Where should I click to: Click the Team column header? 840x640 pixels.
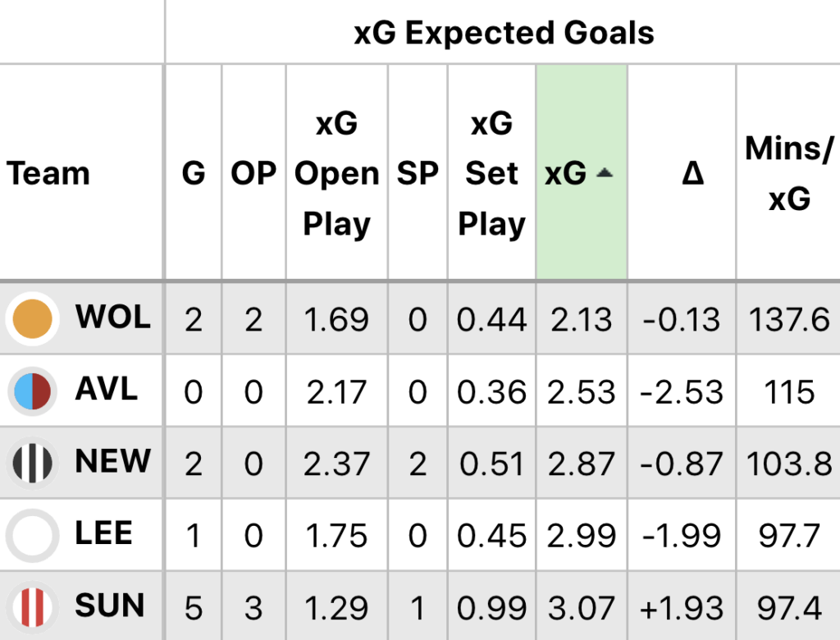[x=48, y=173]
